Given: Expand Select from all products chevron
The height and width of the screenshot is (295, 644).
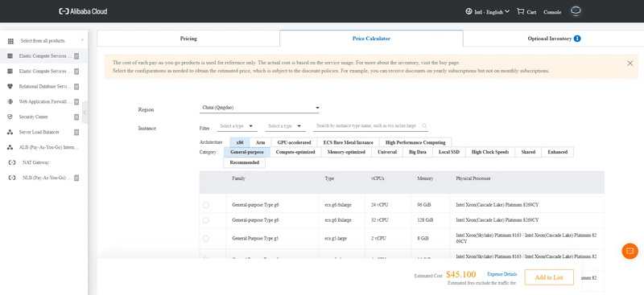Looking at the screenshot, I should (82, 40).
